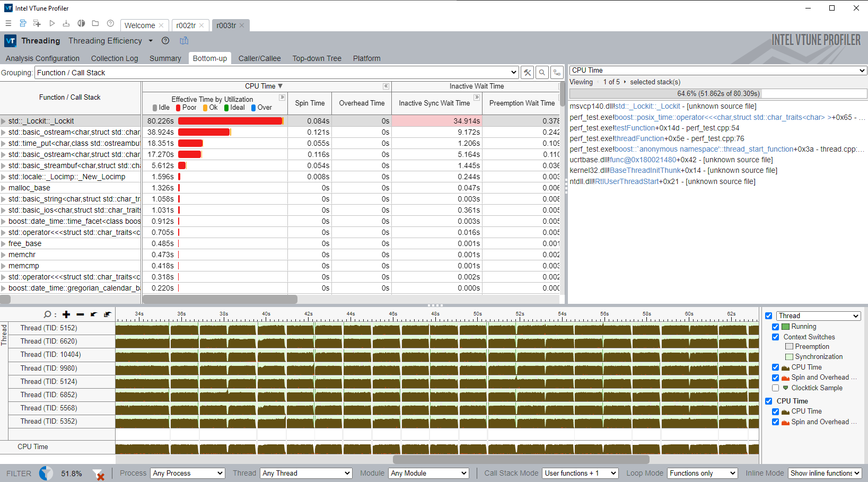Open the Caller/Callee tab
868x482 pixels.
tap(260, 58)
